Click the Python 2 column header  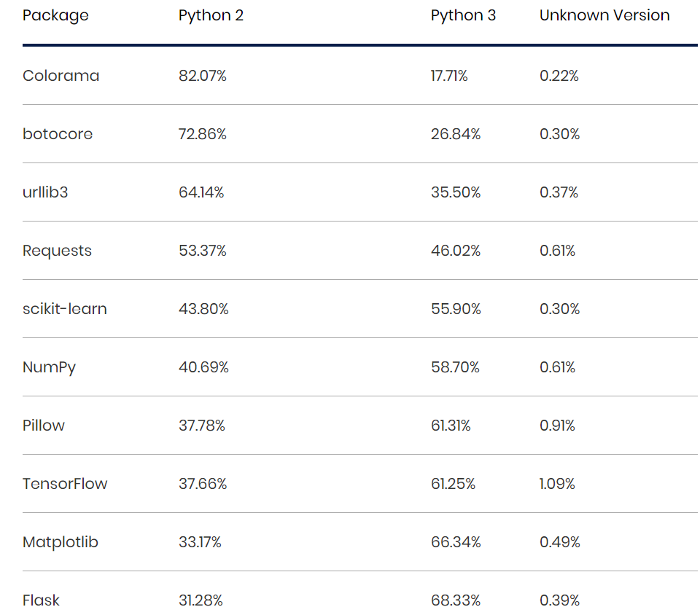point(211,15)
